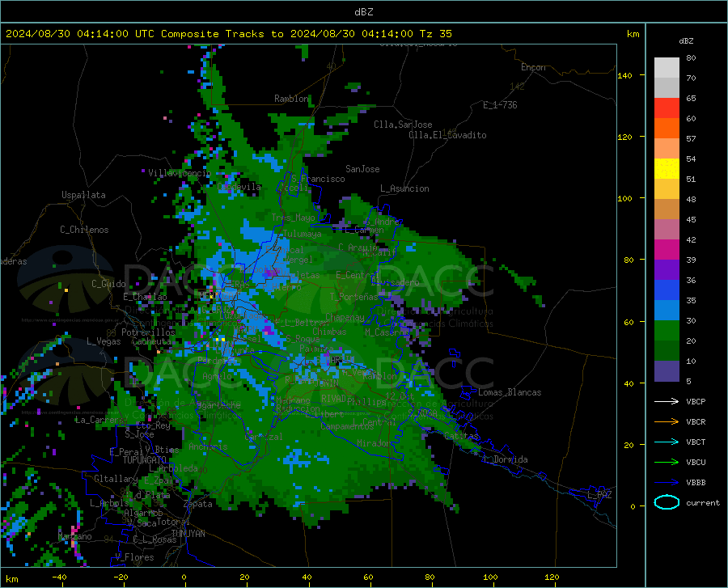Click the cyan VBCT arrow in legend
This screenshot has height=588, width=728.
667,442
